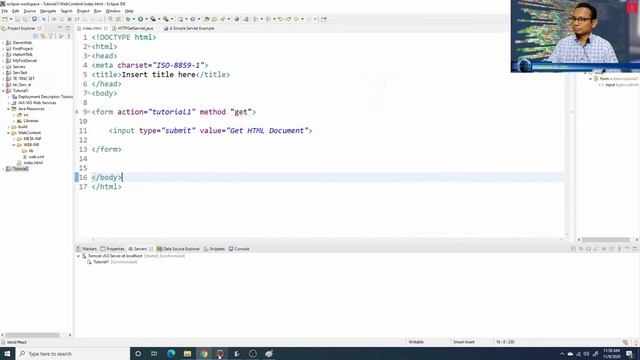Select the Tutorial1 module under the Tomcat server
The width and height of the screenshot is (640, 360).
tap(101, 262)
